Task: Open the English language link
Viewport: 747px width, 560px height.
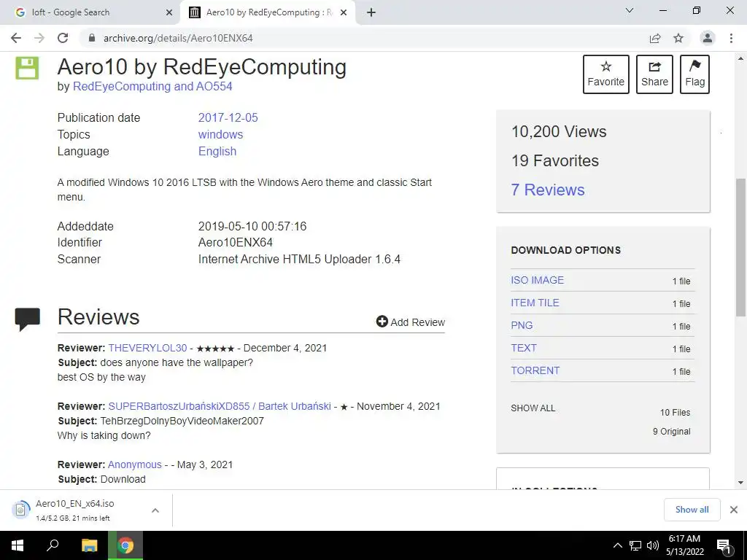Action: point(217,151)
